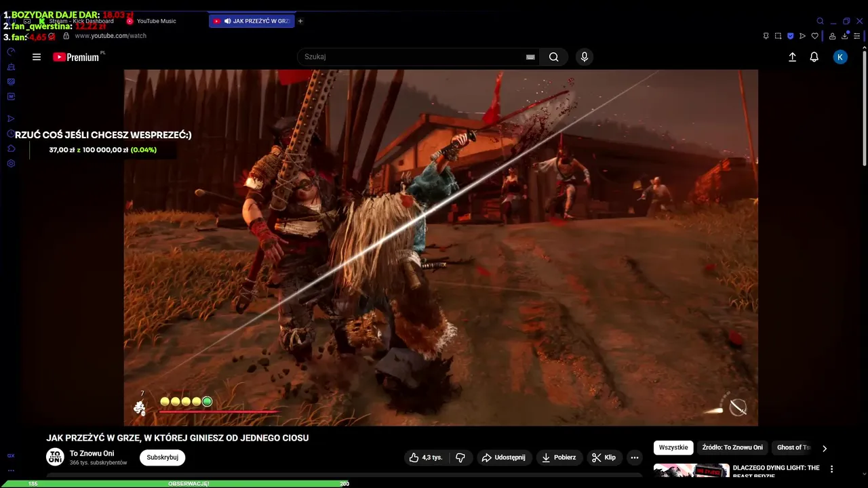Open the on-screen keyboard in search box
This screenshot has height=488, width=868.
(530, 57)
